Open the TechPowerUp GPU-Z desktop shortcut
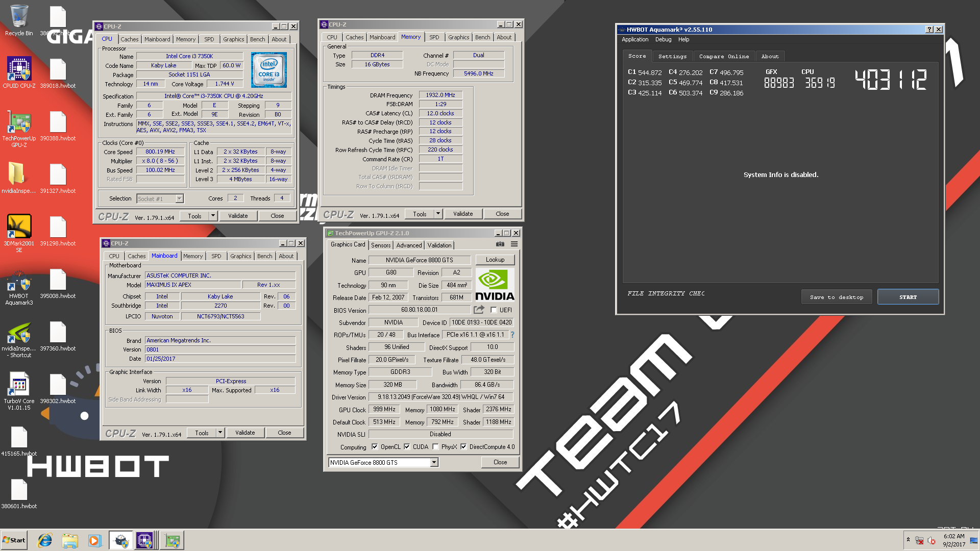 [19, 129]
